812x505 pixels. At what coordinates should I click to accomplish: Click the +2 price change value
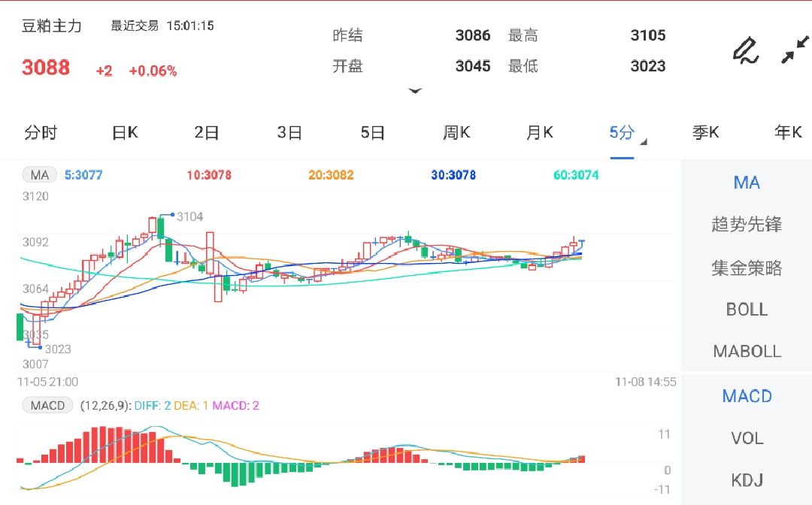(104, 71)
